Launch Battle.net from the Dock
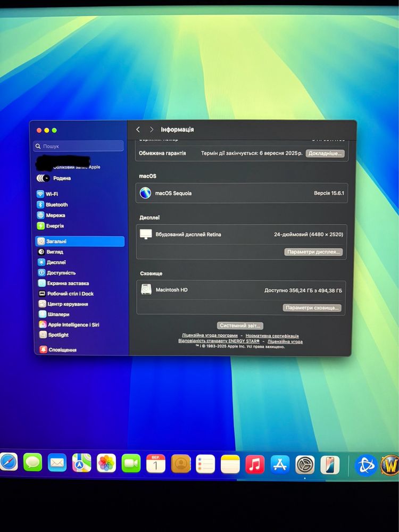 366,465
